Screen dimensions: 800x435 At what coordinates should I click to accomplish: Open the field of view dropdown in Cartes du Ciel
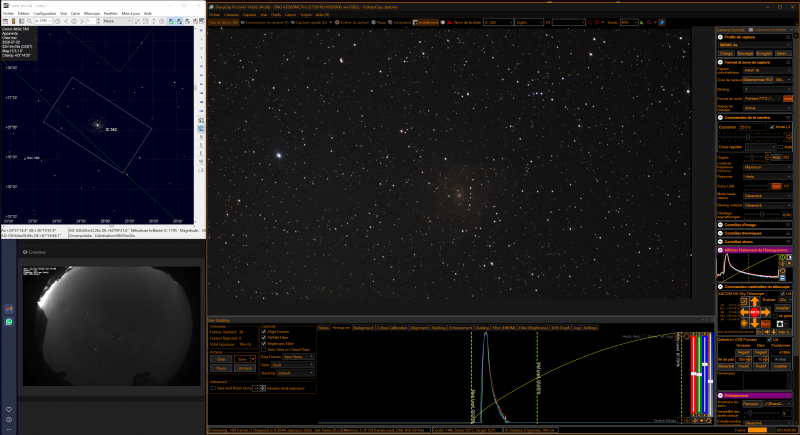[43, 21]
